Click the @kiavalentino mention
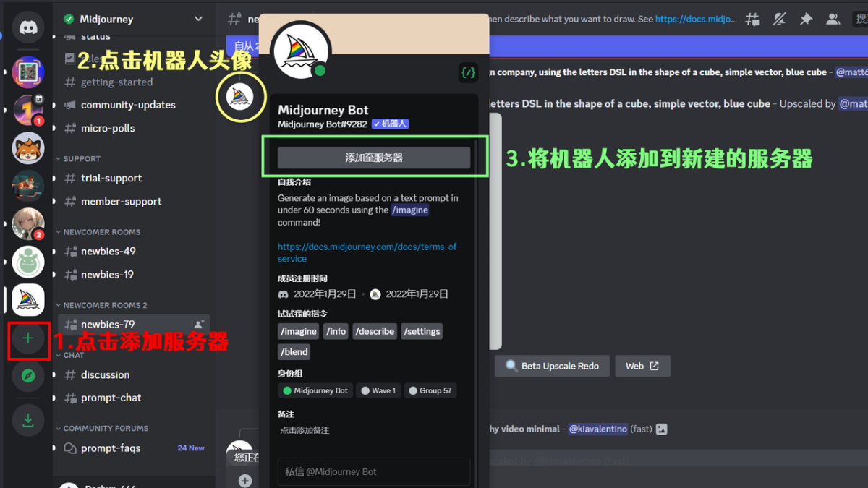Image resolution: width=868 pixels, height=488 pixels. (597, 429)
